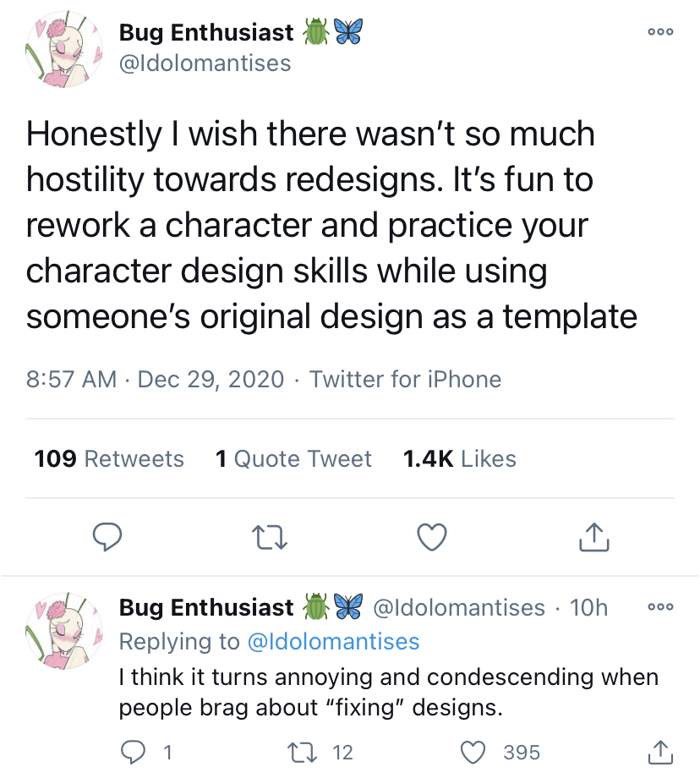This screenshot has width=700, height=778.
Task: Retweet the reply tweet with 12 retweets
Action: pyautogui.click(x=302, y=752)
